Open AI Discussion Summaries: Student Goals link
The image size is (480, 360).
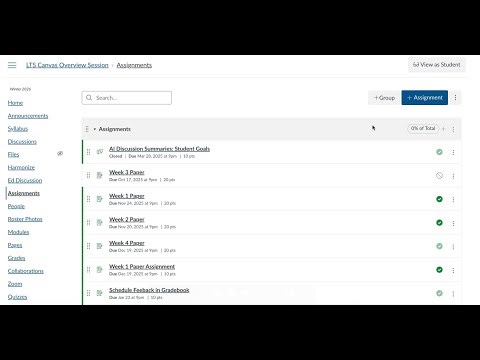(159, 149)
